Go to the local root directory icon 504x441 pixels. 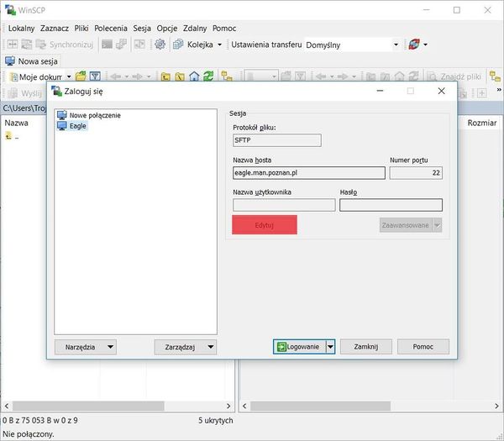(180, 76)
